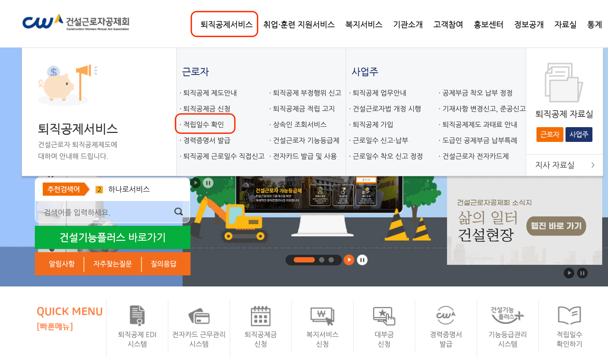
Task: Click the 건설기능플러스 바로가기 green button
Action: pos(112,237)
